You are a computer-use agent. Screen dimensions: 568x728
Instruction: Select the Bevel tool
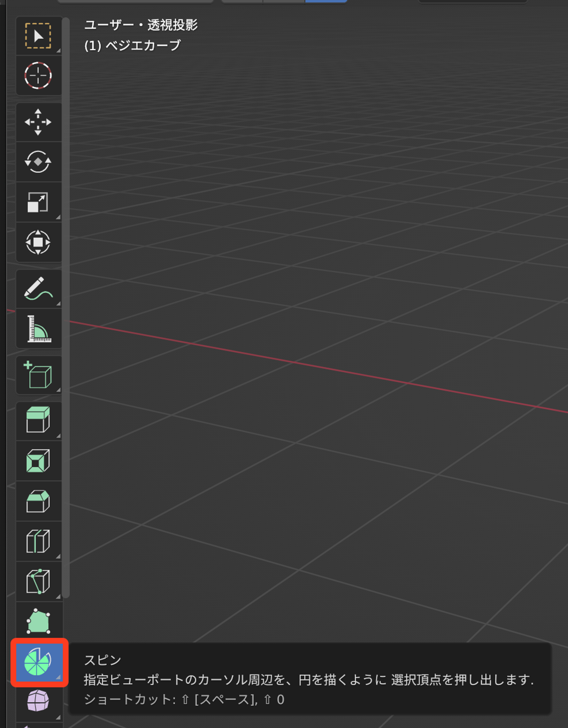tap(39, 501)
